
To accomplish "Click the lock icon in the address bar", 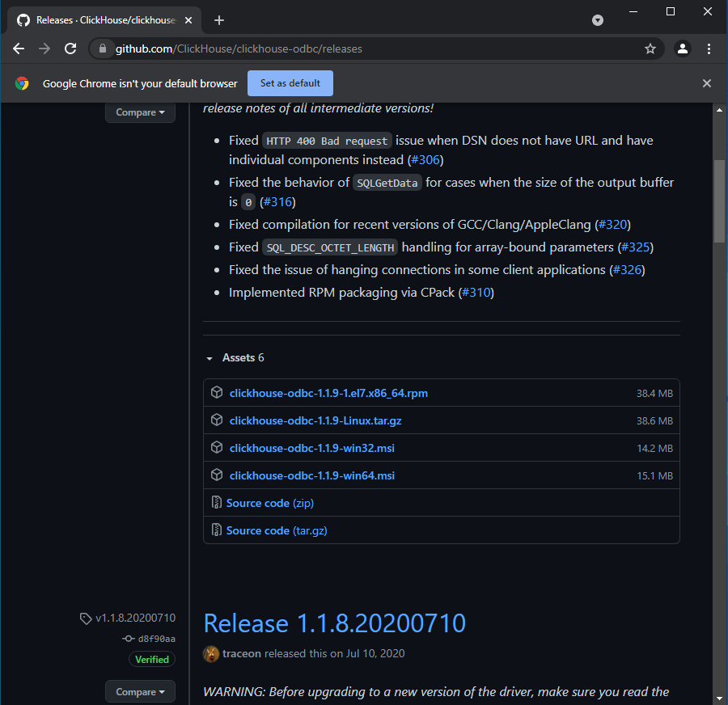I will [102, 49].
